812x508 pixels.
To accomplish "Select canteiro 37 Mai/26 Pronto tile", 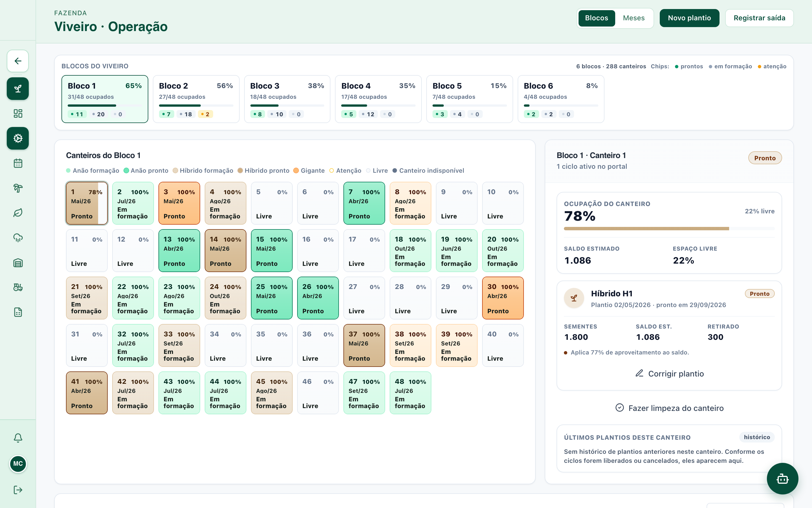I will point(364,345).
